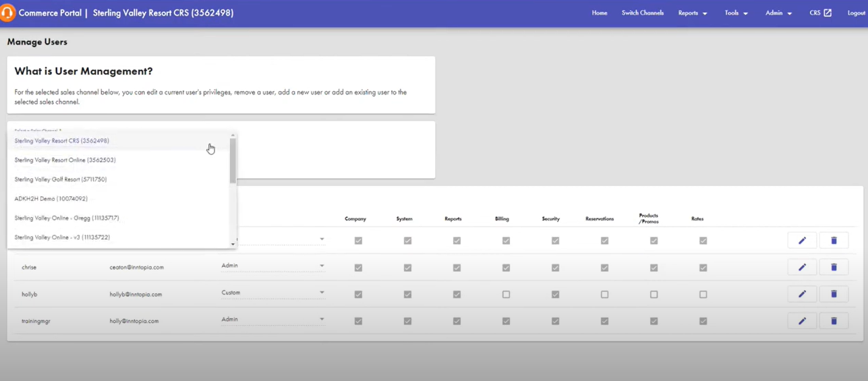
Task: Toggle Reports checkbox for trainingmgr
Action: [457, 322]
